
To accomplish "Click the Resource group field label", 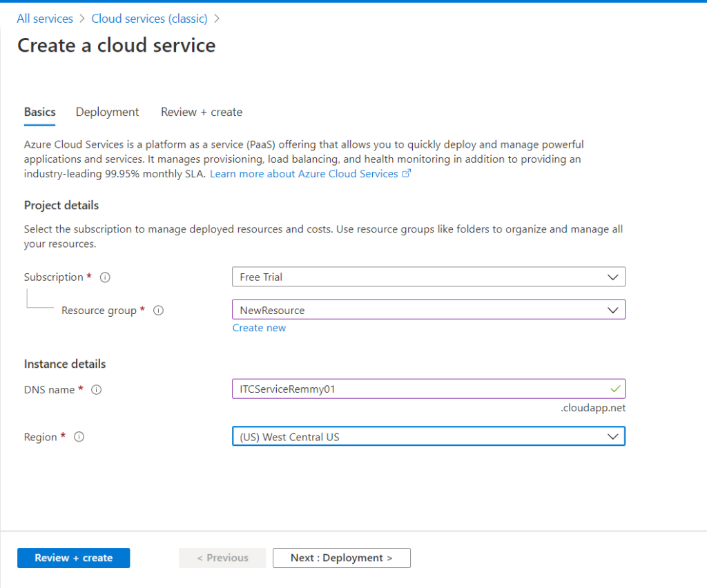I will (x=99, y=311).
